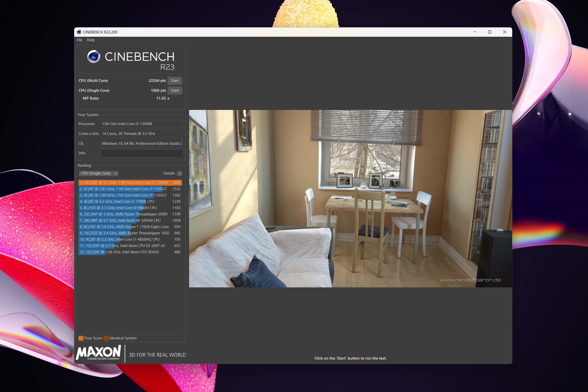Start the CPU Single Core test

point(175,91)
